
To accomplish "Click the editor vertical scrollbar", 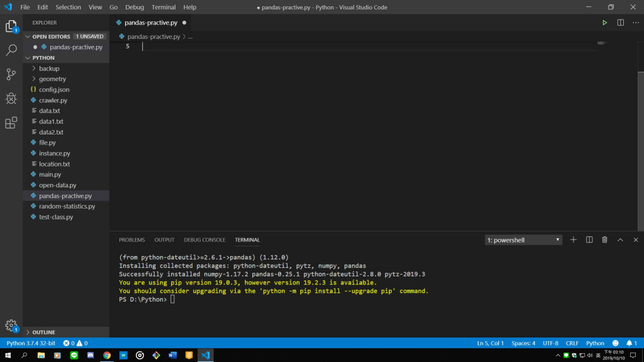I will tap(641, 151).
